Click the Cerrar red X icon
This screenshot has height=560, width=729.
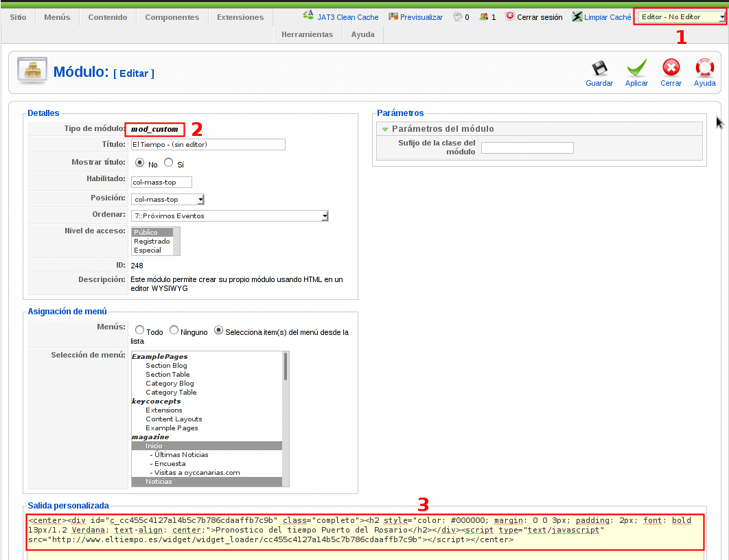pyautogui.click(x=671, y=68)
